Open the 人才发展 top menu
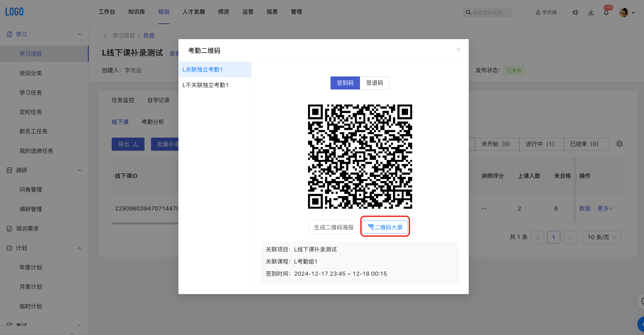Image resolution: width=644 pixels, height=335 pixels. pyautogui.click(x=193, y=12)
